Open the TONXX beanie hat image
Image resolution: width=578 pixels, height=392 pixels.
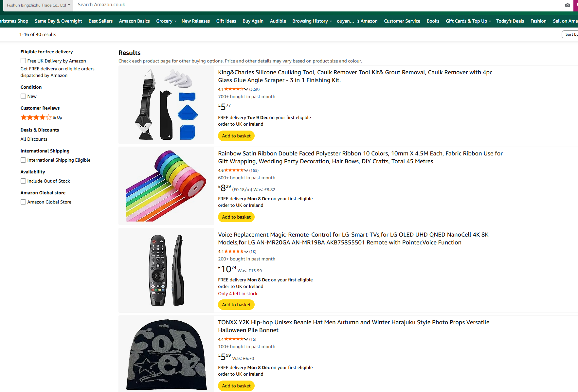(166, 354)
